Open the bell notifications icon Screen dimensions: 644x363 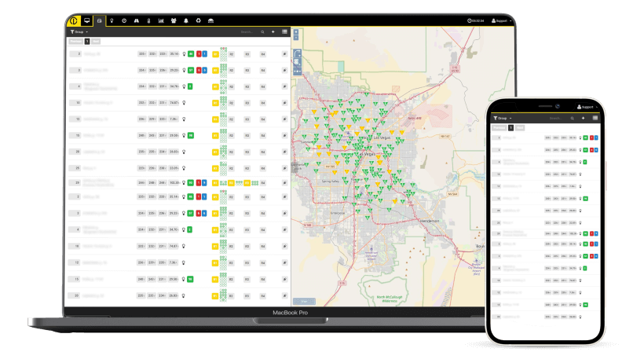coord(186,20)
